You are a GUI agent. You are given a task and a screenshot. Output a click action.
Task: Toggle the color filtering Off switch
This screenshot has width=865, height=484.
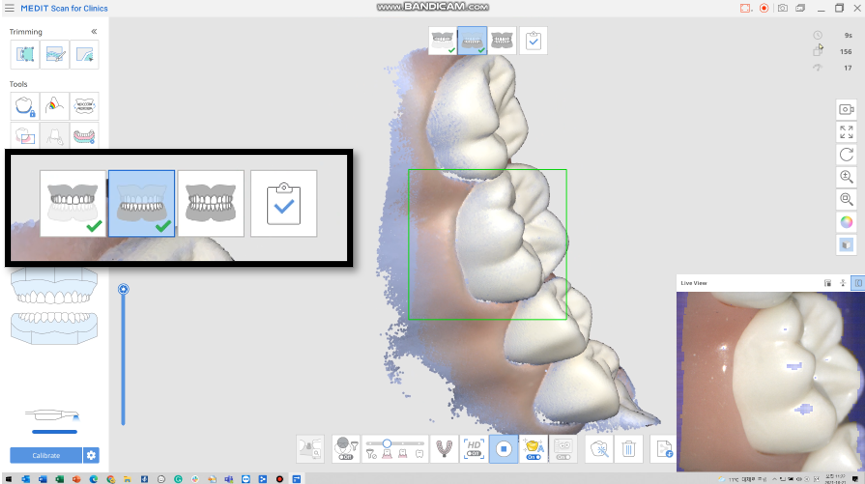[346, 449]
